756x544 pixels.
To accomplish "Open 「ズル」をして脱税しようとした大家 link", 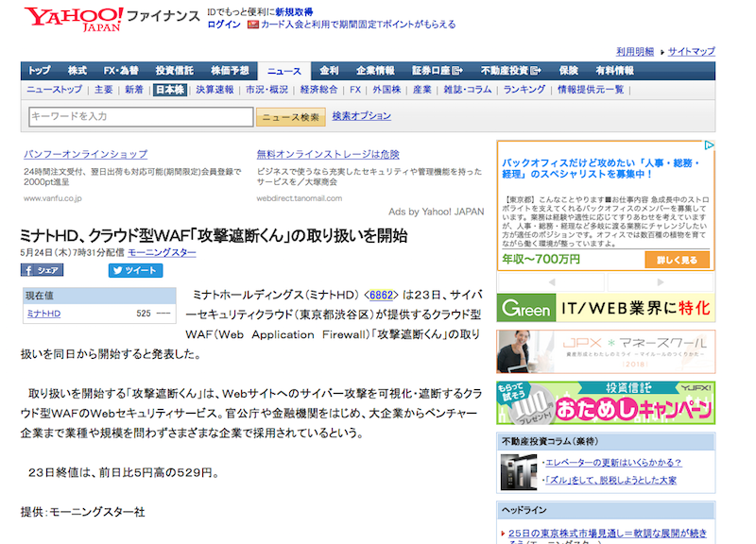I will pyautogui.click(x=610, y=481).
